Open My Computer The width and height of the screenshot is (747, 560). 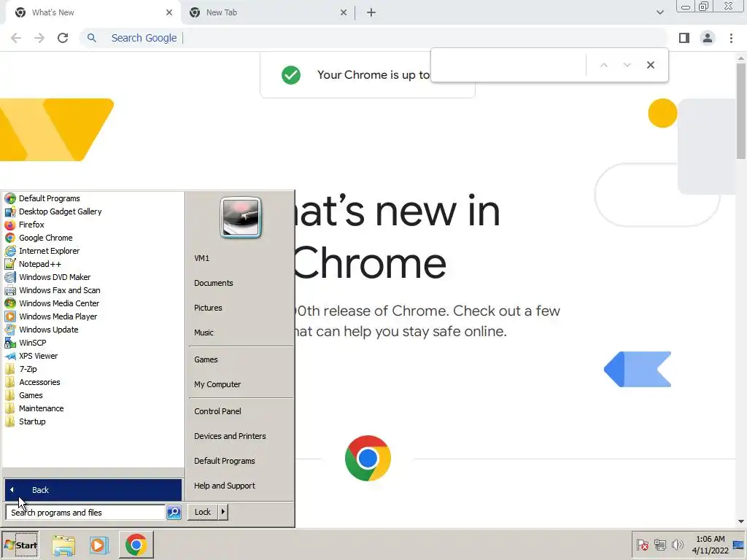pos(217,384)
